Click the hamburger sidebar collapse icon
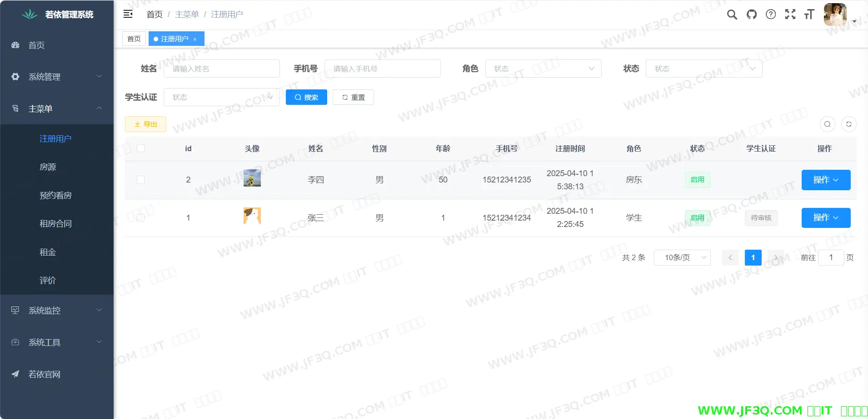 click(128, 14)
